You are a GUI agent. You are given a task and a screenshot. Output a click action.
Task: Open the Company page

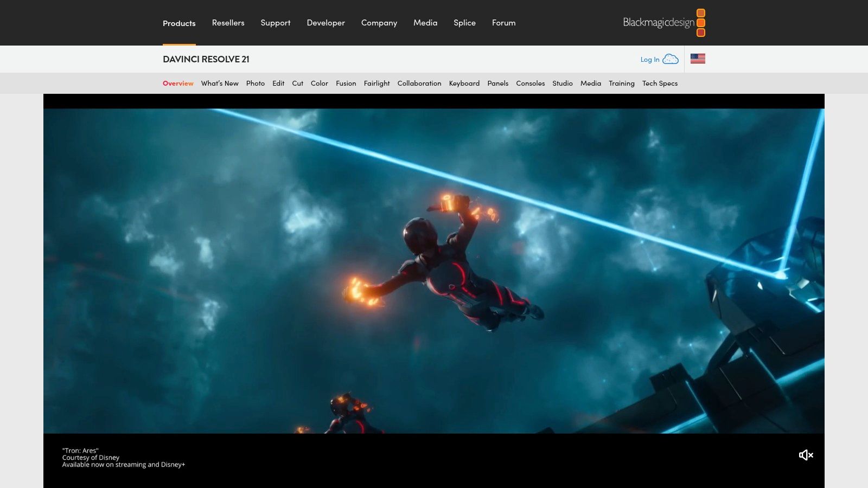click(379, 23)
